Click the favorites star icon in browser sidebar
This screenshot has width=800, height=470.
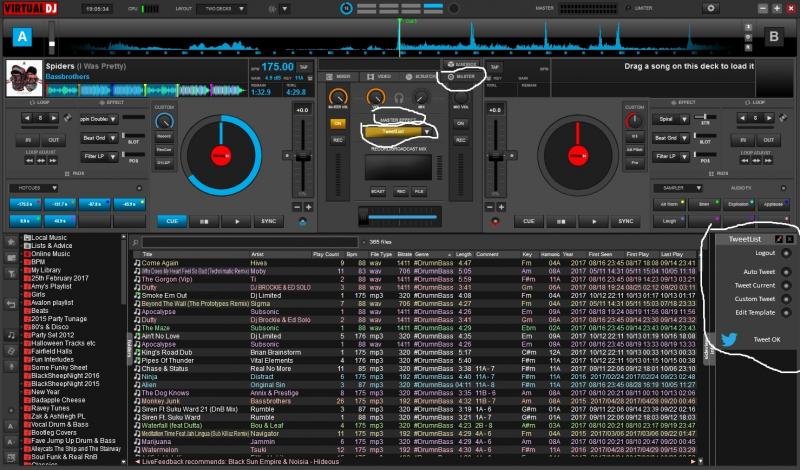click(x=11, y=242)
